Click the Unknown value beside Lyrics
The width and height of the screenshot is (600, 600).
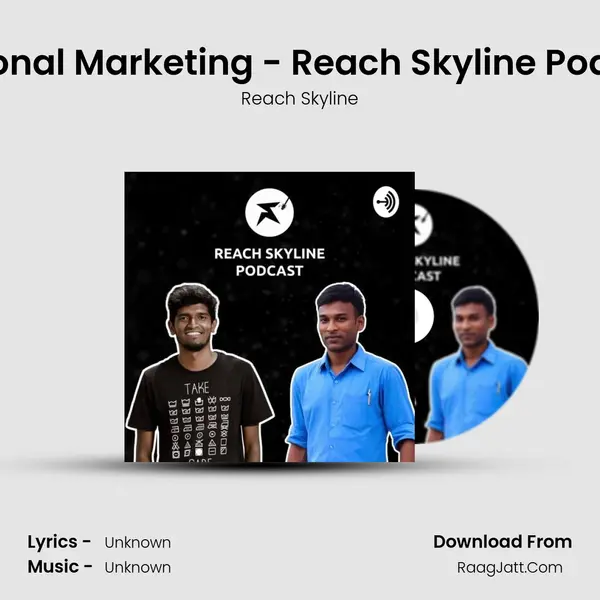pyautogui.click(x=138, y=543)
